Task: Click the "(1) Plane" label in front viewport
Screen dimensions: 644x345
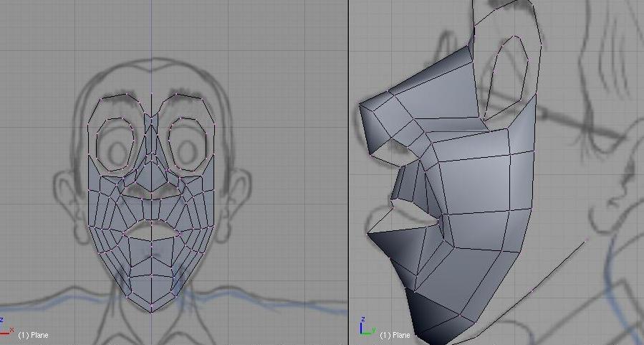Action: (x=33, y=335)
